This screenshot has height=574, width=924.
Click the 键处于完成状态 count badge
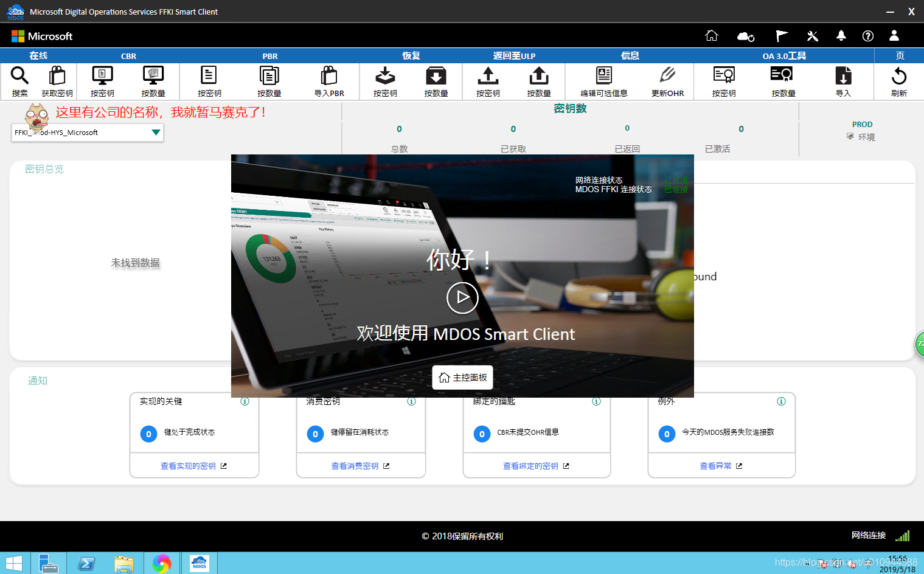pos(148,434)
